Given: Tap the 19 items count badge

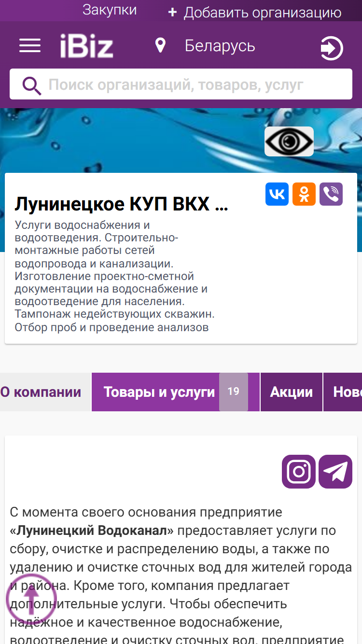Looking at the screenshot, I should click(x=234, y=392).
